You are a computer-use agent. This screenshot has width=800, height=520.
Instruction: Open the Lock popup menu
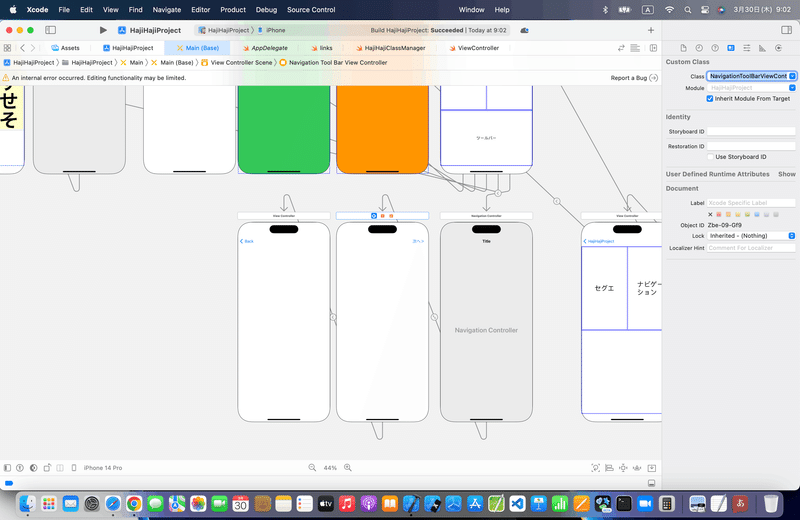pyautogui.click(x=751, y=236)
